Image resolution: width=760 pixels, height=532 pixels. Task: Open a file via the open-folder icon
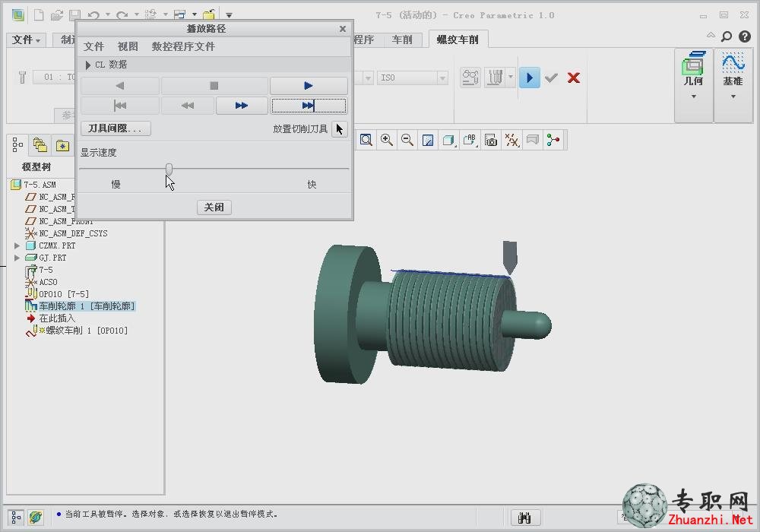(x=57, y=15)
